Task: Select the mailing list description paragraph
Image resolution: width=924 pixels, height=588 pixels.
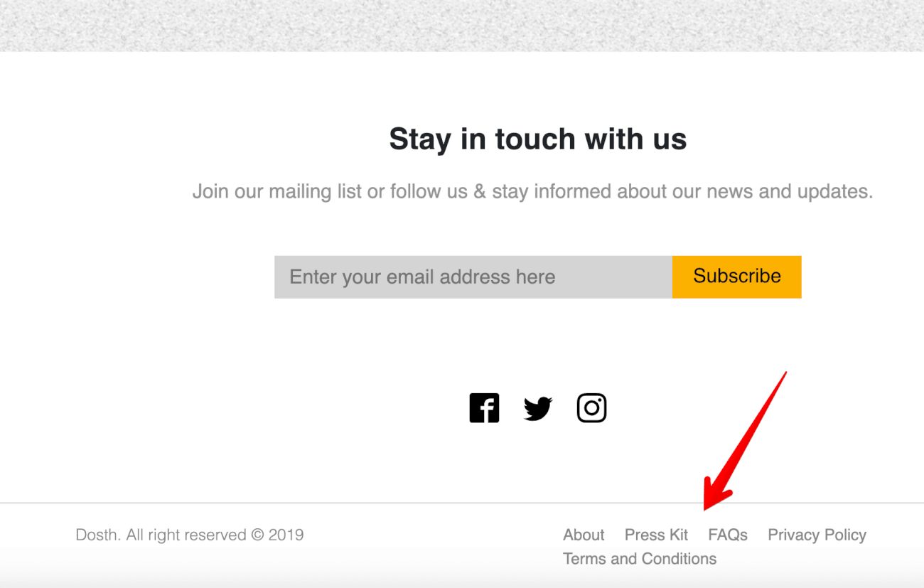Action: (x=532, y=192)
